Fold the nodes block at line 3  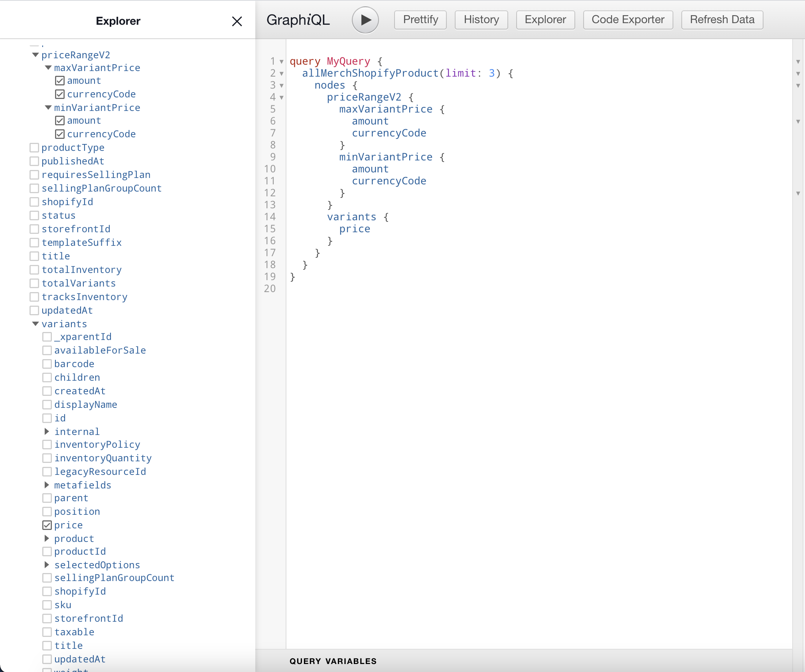click(x=282, y=85)
